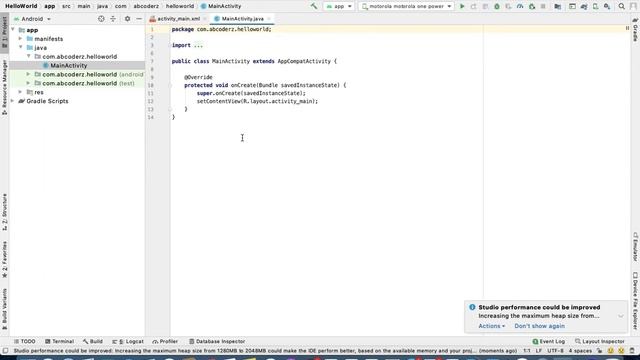Open the Event Log button
This screenshot has height=360, width=640.
coord(549,341)
